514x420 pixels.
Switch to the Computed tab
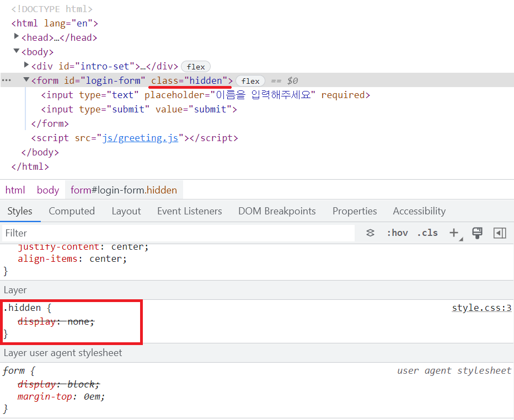pos(72,211)
